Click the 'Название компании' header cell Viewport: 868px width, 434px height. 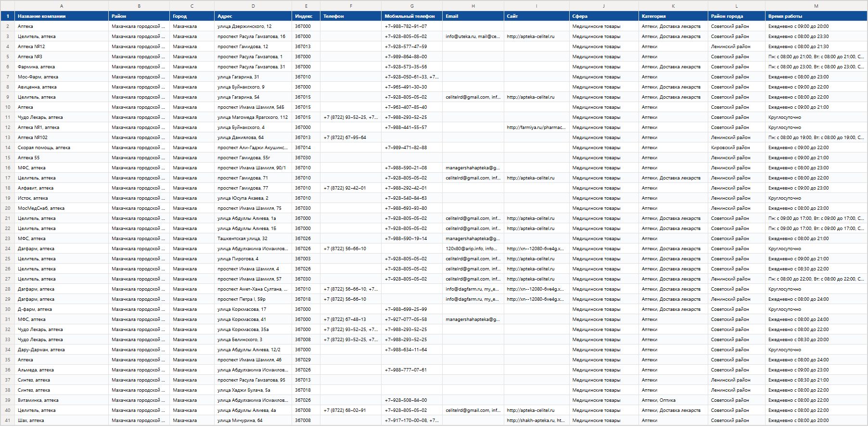[62, 16]
